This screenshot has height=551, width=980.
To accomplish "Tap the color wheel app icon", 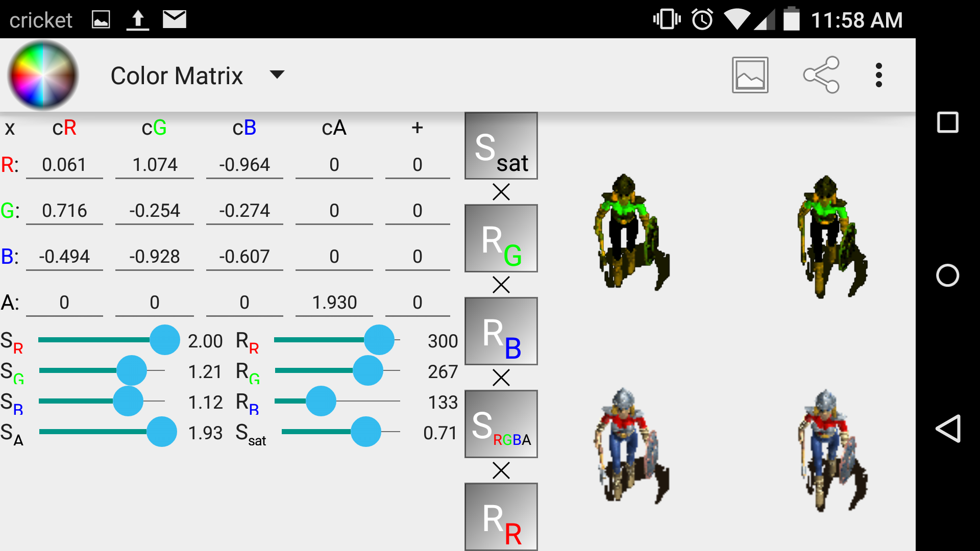I will [x=43, y=75].
